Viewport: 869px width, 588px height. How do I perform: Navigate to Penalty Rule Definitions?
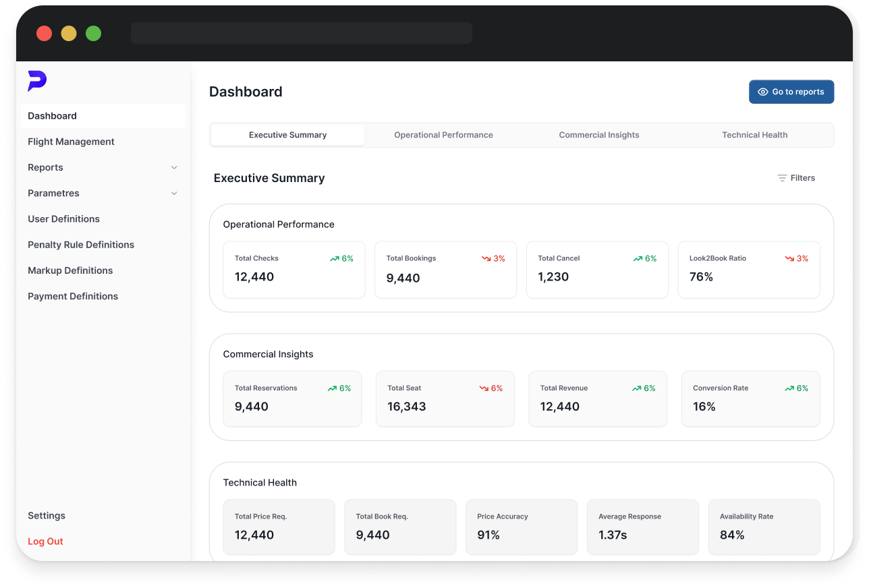[81, 244]
